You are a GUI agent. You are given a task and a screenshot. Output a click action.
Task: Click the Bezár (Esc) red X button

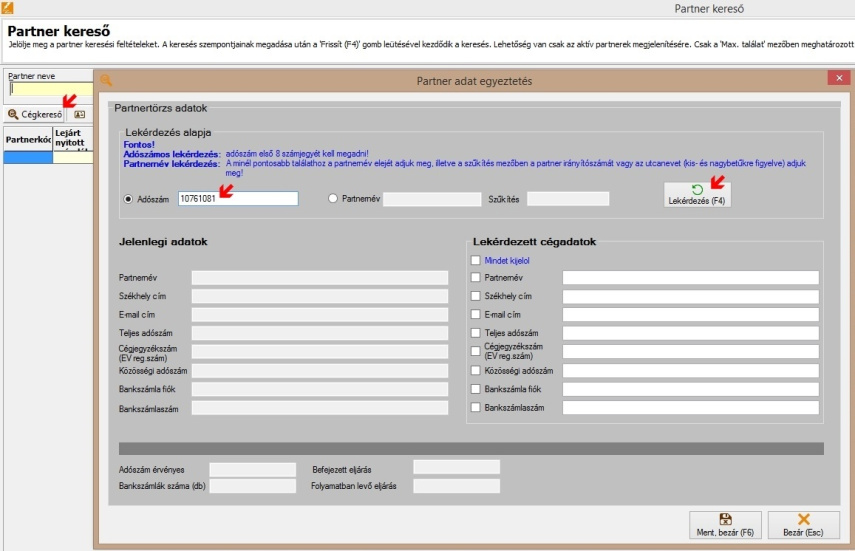coord(803,526)
